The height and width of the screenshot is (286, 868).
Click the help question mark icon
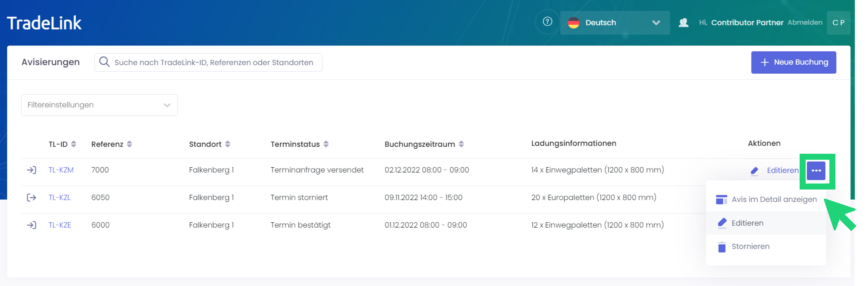tap(547, 22)
